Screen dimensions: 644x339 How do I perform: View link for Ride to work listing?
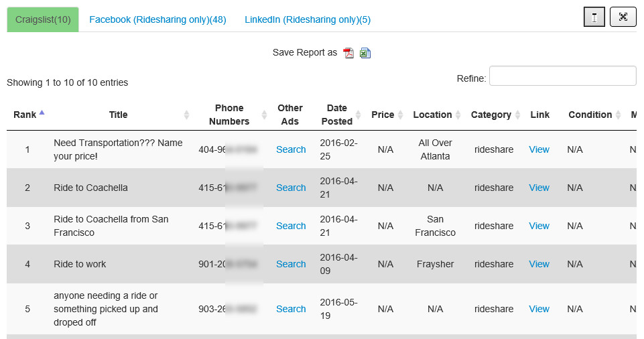tap(539, 264)
